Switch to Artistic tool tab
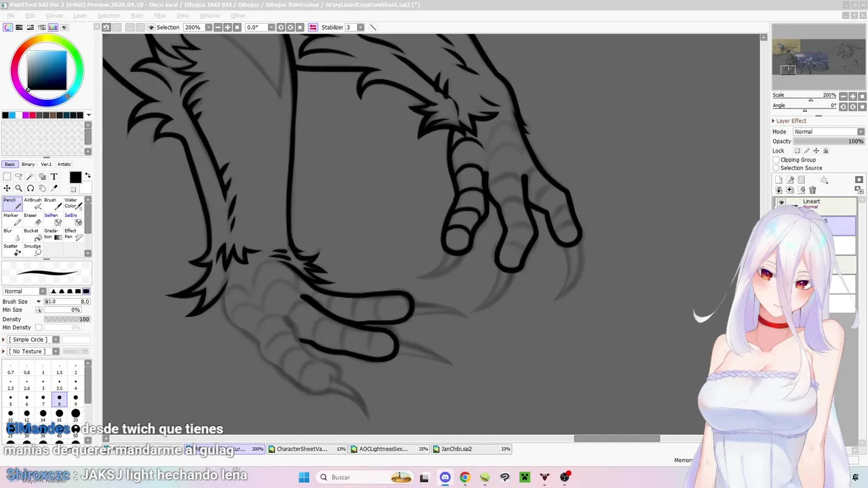Viewport: 868px width, 488px height. click(64, 164)
